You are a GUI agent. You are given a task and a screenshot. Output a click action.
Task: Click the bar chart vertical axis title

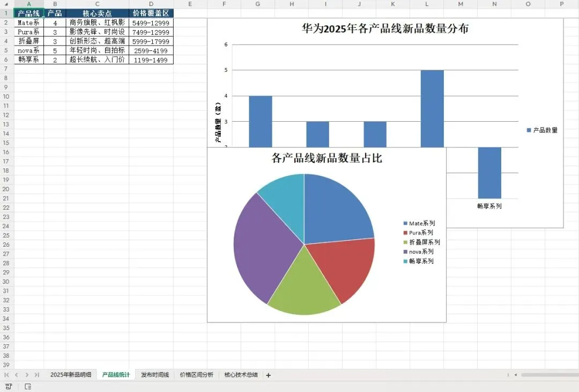[x=218, y=123]
